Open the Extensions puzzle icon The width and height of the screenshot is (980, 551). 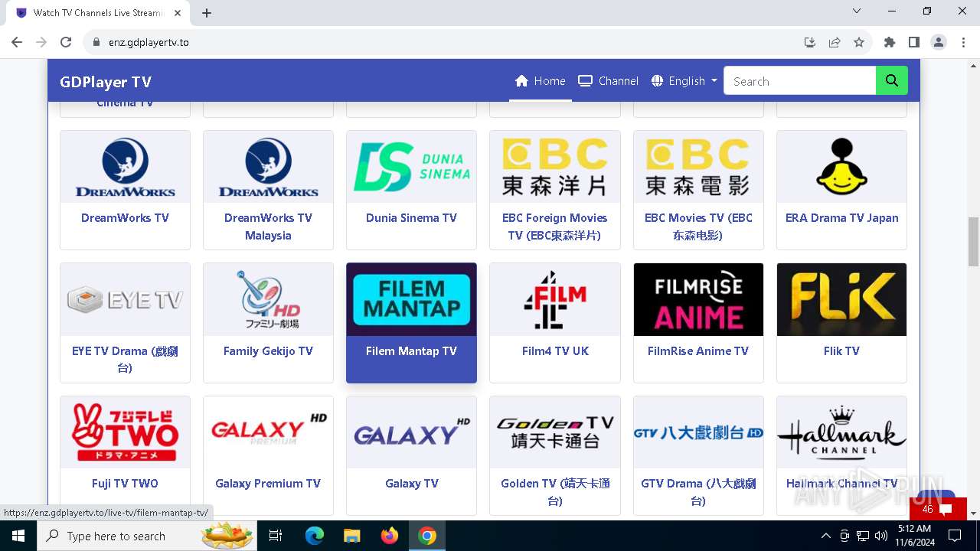(x=890, y=42)
